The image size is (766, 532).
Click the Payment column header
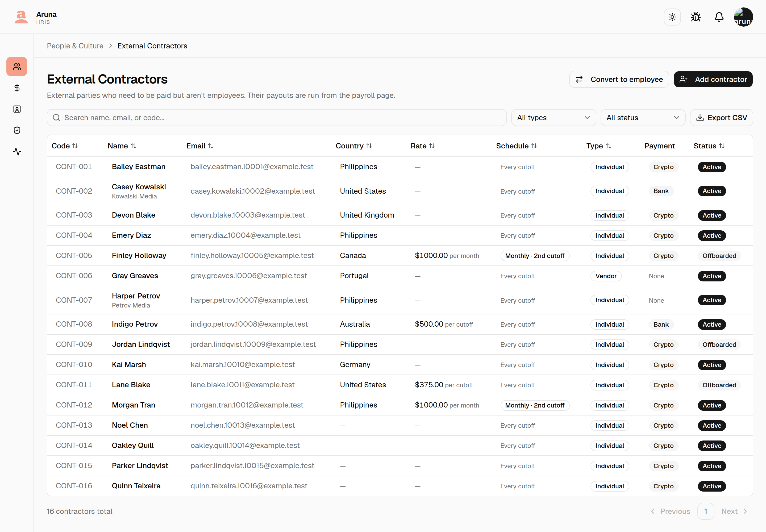tap(659, 146)
